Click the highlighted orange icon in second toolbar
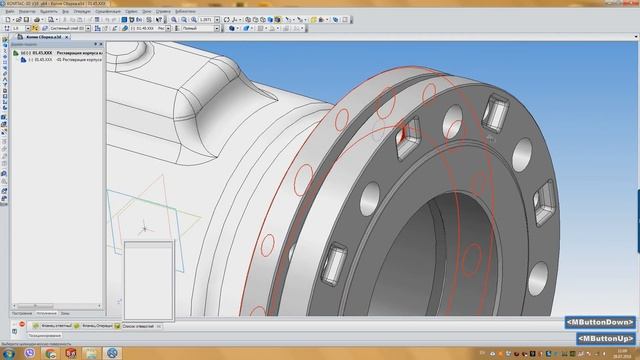Viewport: 640px width, 360px height. click(34, 28)
